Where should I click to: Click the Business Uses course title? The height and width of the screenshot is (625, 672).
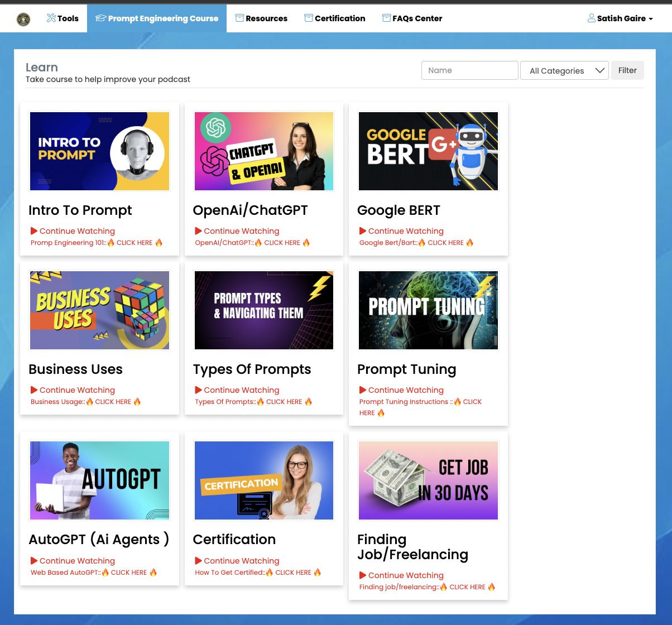(x=75, y=369)
